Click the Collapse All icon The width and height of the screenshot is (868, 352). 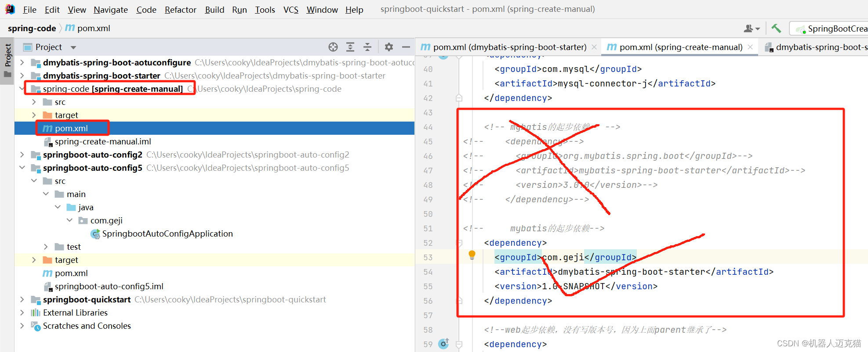(367, 47)
